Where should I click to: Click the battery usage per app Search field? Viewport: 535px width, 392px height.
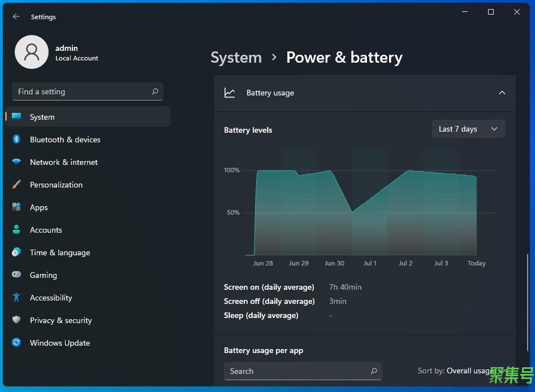click(x=303, y=371)
